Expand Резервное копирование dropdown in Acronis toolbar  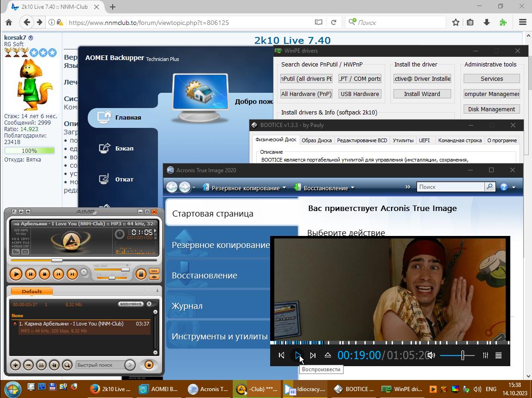284,187
